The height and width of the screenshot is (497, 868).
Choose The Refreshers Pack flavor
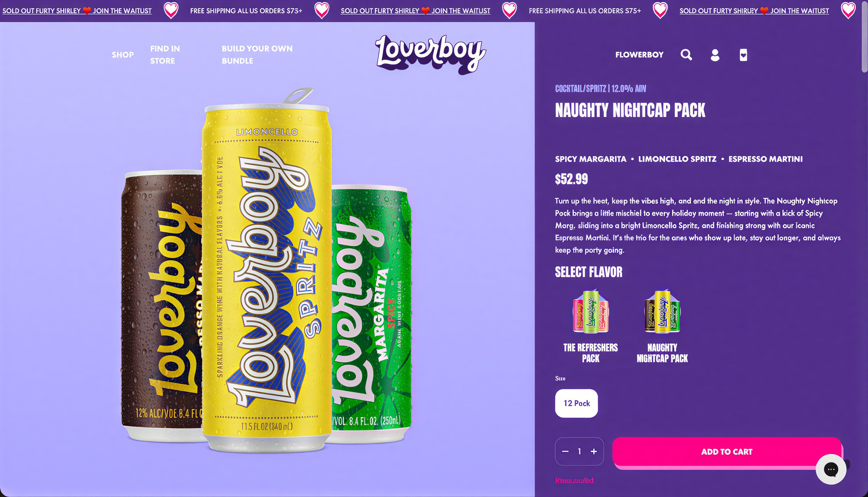tap(590, 326)
